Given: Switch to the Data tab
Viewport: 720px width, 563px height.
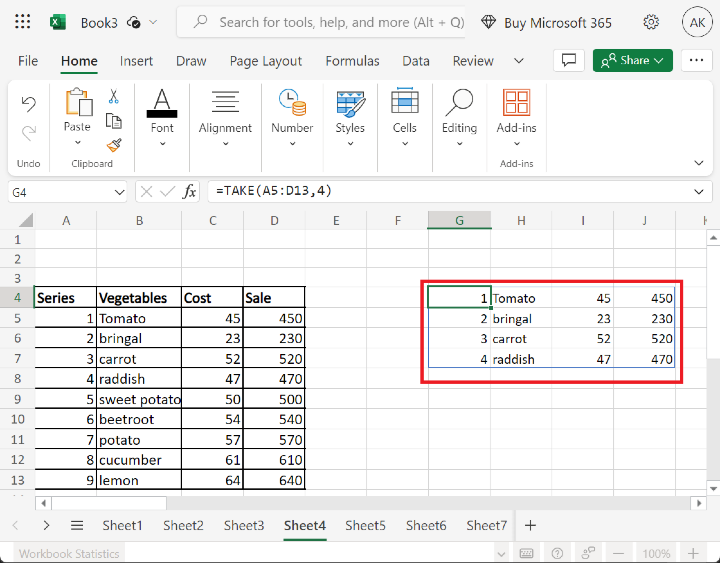Looking at the screenshot, I should click(x=416, y=61).
